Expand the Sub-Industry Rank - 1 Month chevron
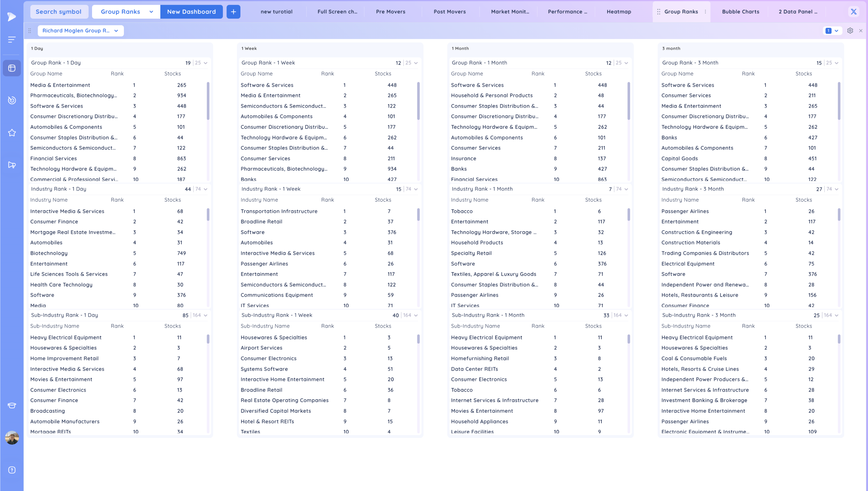The height and width of the screenshot is (491, 868). (626, 315)
